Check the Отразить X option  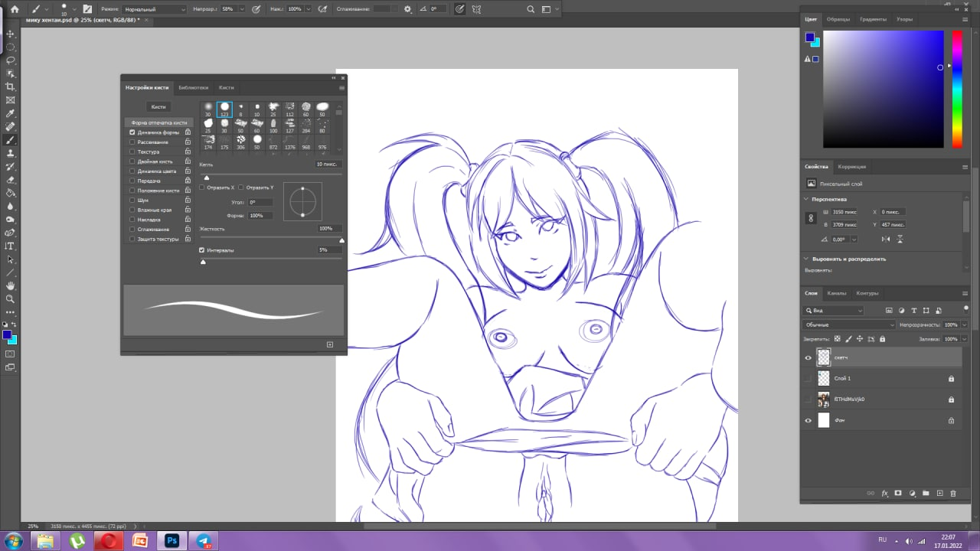(x=202, y=187)
